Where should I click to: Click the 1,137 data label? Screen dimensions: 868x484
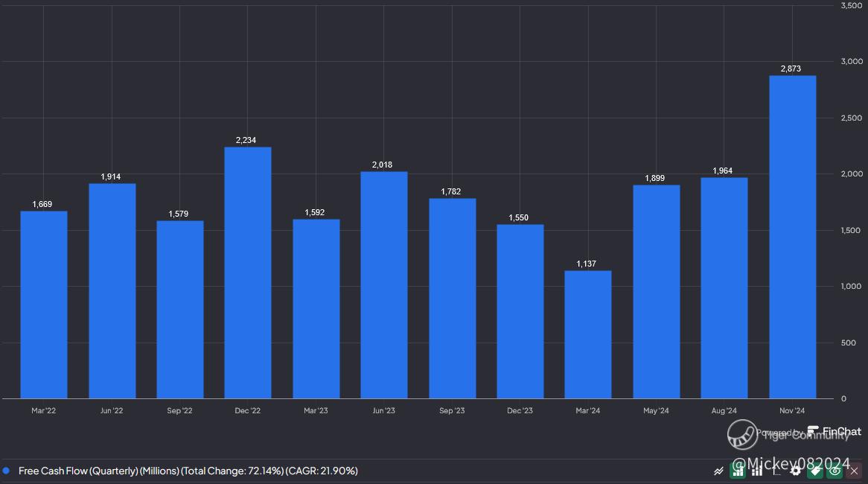tap(586, 264)
